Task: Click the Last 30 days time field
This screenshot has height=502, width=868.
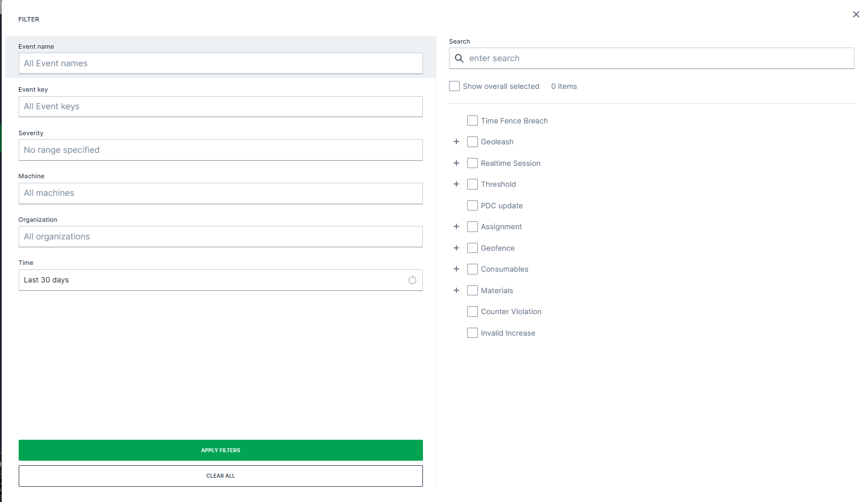Action: (215, 280)
